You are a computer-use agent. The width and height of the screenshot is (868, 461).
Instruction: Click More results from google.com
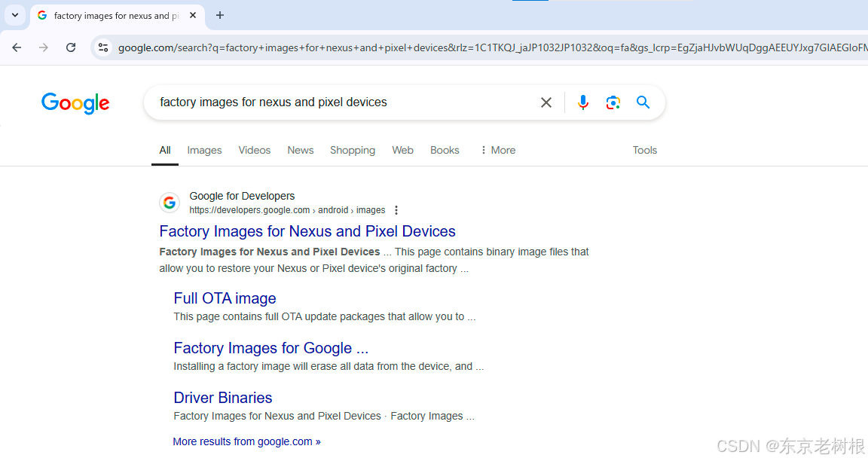247,441
